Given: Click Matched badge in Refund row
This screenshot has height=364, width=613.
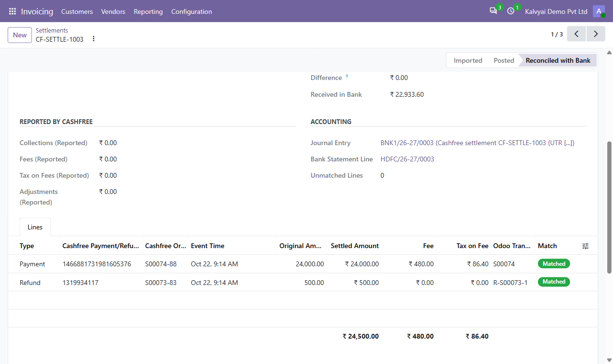Looking at the screenshot, I should click(554, 282).
